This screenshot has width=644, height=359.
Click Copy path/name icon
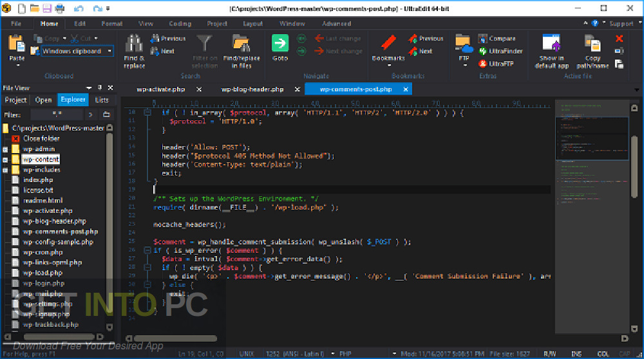tap(592, 44)
